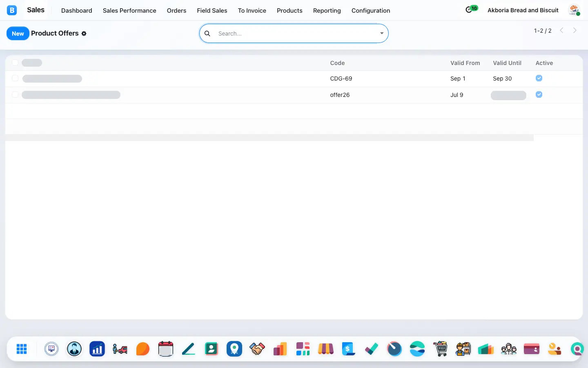Open the suited-man avatar app in dock
588x368 pixels.
point(74,349)
